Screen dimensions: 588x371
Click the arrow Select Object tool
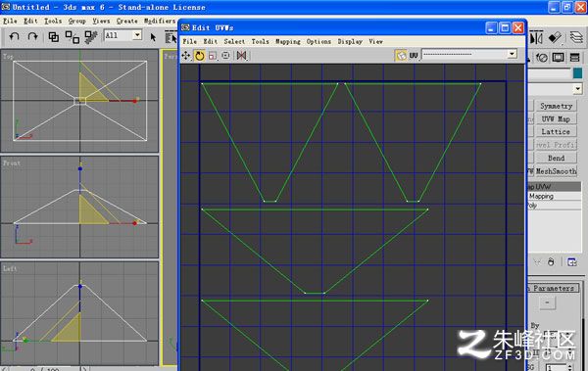[x=153, y=37]
